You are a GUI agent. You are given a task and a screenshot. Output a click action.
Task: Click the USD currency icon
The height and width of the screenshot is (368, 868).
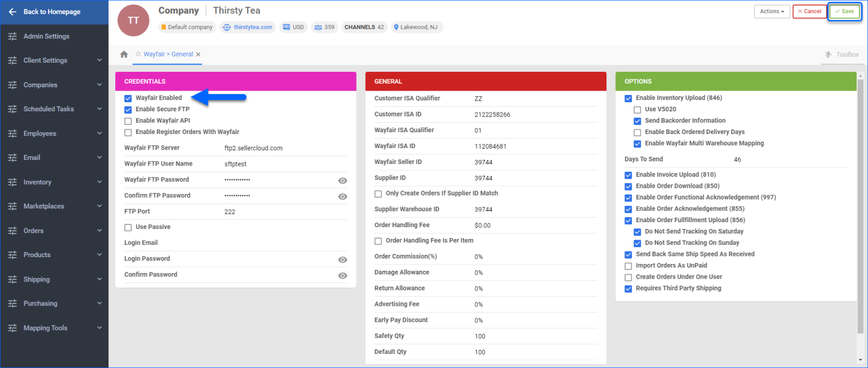287,27
